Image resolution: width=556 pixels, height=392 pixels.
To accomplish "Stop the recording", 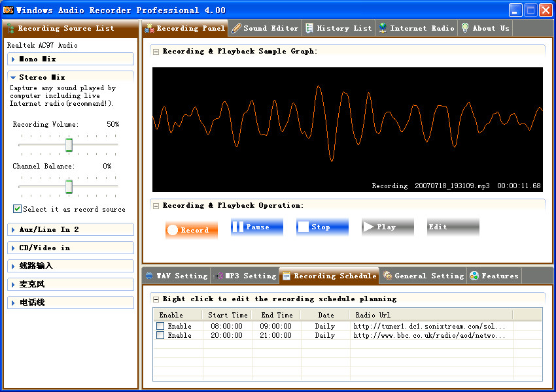I will point(322,227).
